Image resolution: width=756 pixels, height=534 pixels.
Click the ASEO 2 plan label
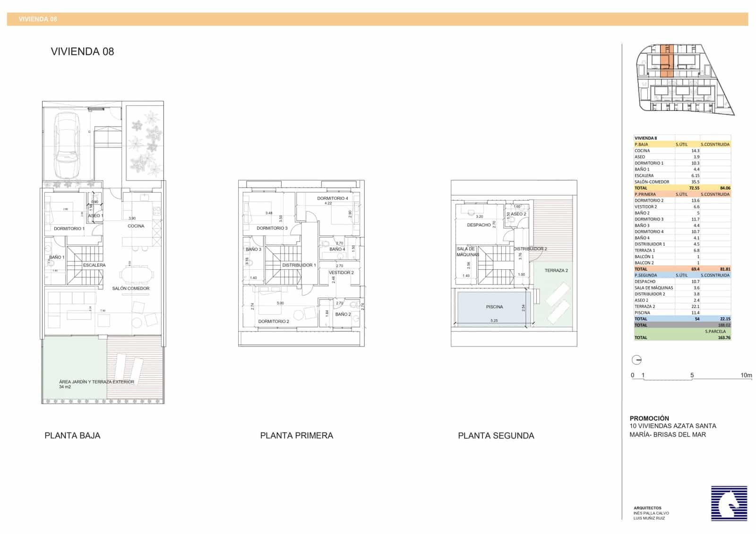(518, 214)
